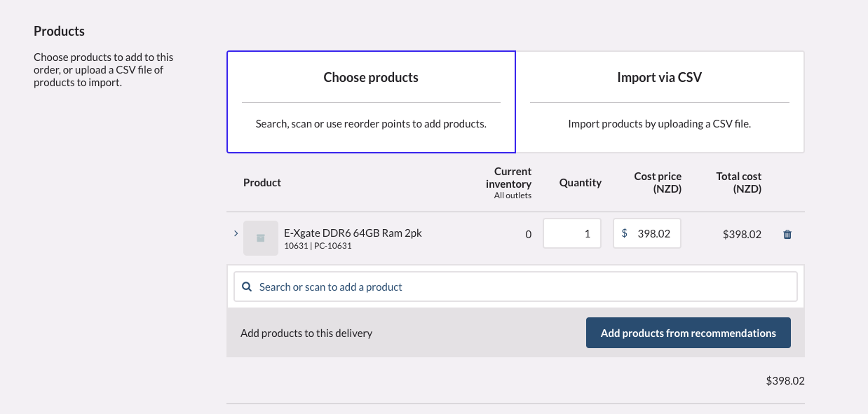
Task: Click the order total $398.02 at the bottom
Action: pyautogui.click(x=785, y=380)
